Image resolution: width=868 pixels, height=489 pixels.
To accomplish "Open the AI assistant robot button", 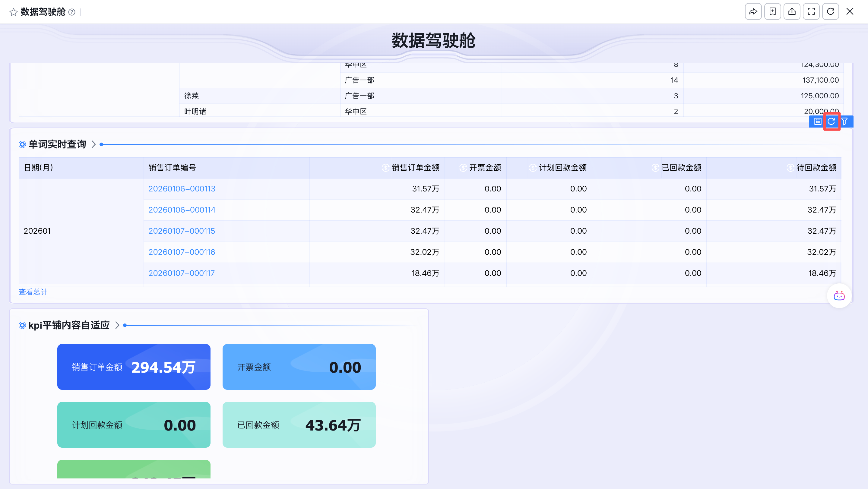I will click(x=839, y=296).
